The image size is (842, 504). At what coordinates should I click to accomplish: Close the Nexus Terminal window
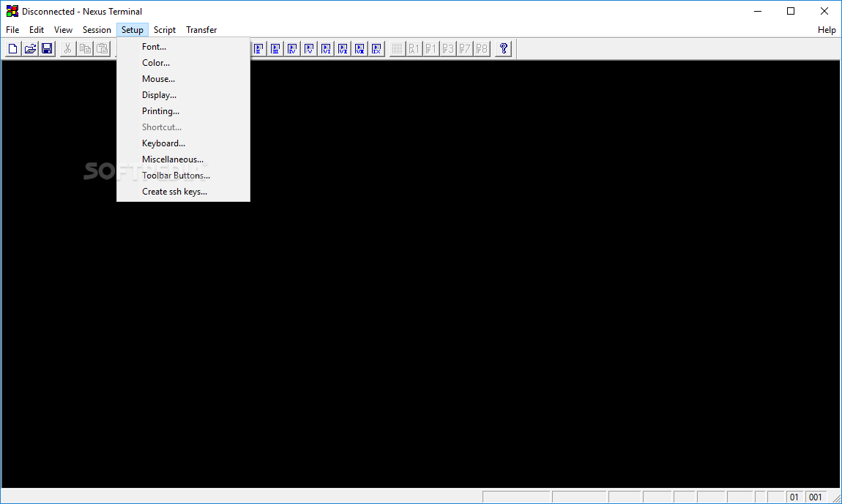824,11
